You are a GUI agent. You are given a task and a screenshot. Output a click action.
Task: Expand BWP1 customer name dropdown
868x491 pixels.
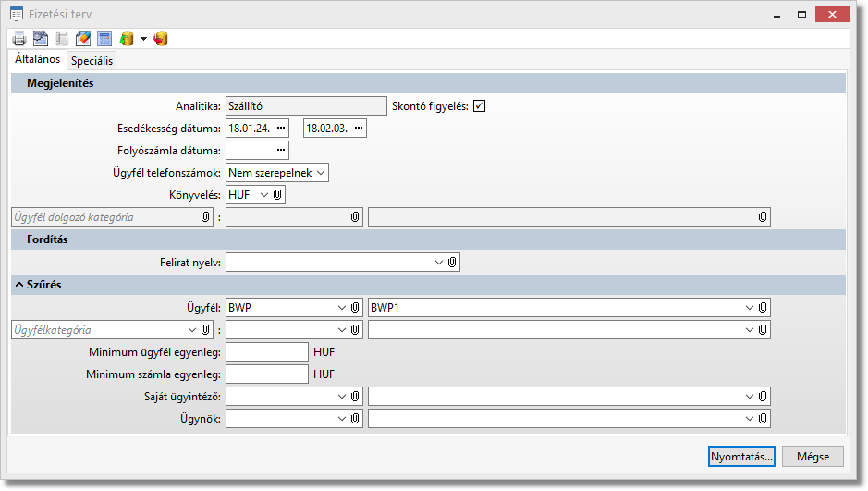[750, 308]
